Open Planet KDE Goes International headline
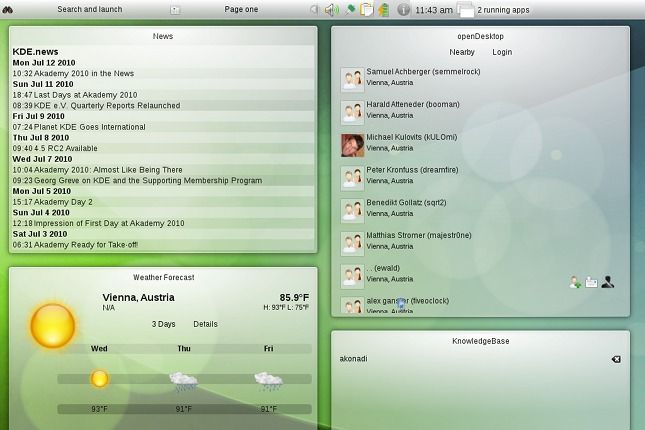The height and width of the screenshot is (430, 645). click(x=89, y=127)
